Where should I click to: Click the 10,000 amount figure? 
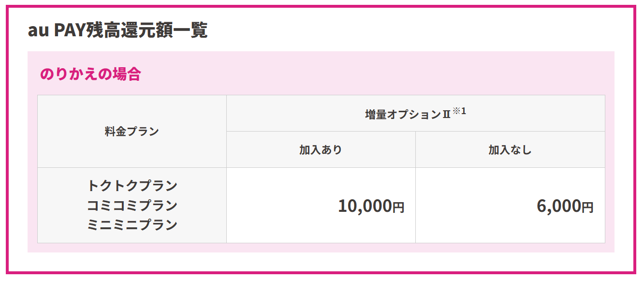pyautogui.click(x=365, y=206)
